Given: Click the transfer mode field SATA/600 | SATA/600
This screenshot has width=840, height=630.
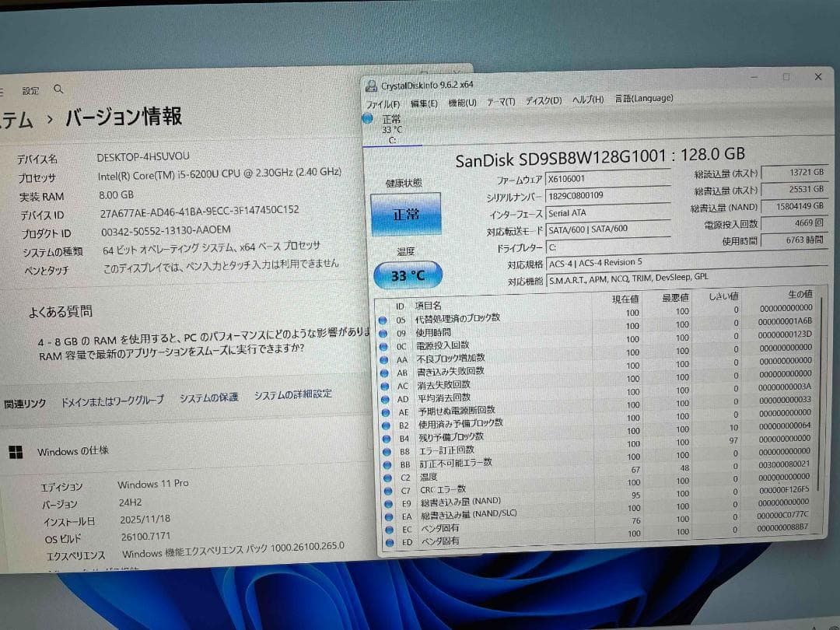Looking at the screenshot, I should coord(608,229).
